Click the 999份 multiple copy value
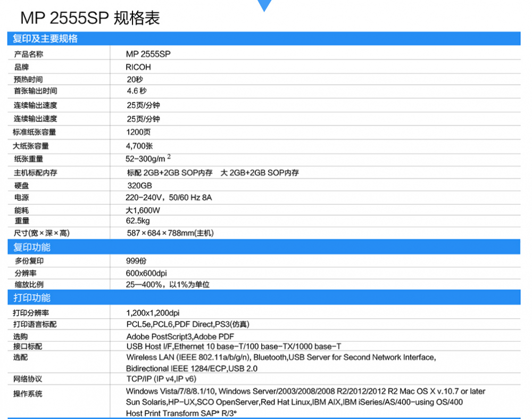 pyautogui.click(x=136, y=261)
